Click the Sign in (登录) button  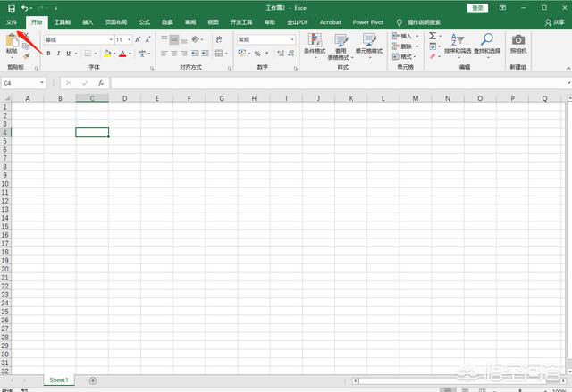coord(478,8)
